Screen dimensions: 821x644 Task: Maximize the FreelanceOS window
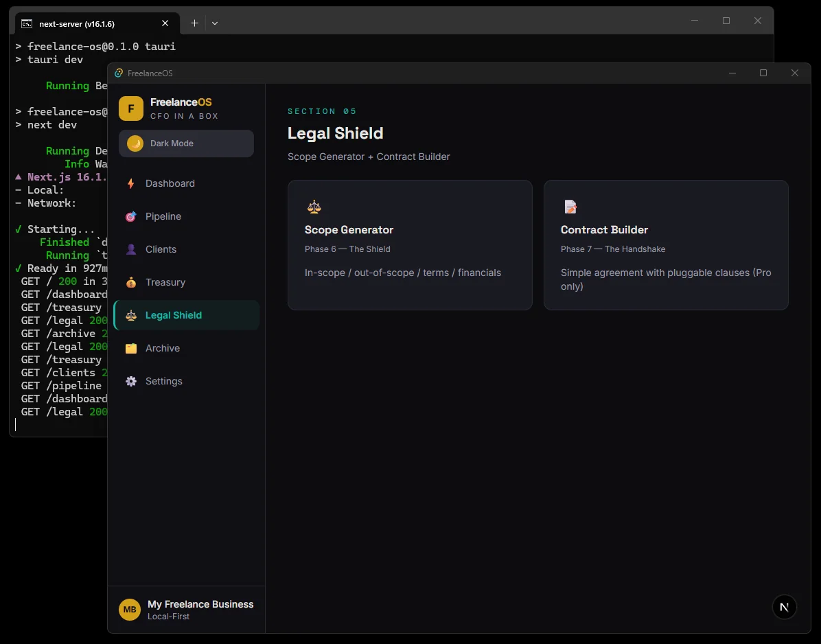point(763,73)
